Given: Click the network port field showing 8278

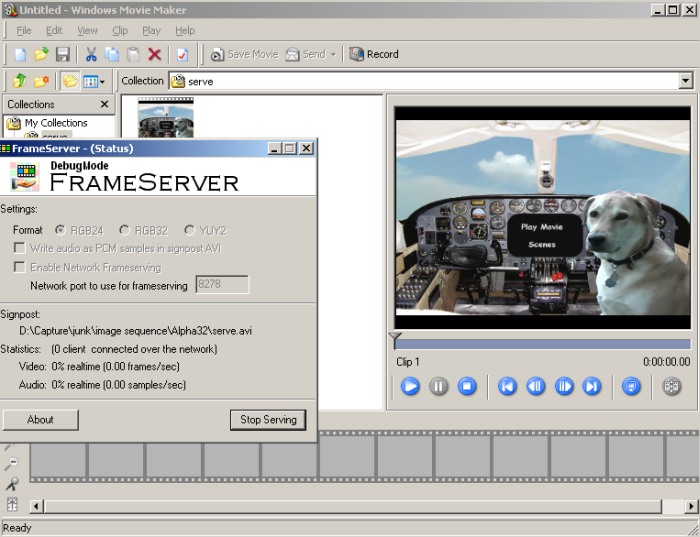Looking at the screenshot, I should [222, 285].
